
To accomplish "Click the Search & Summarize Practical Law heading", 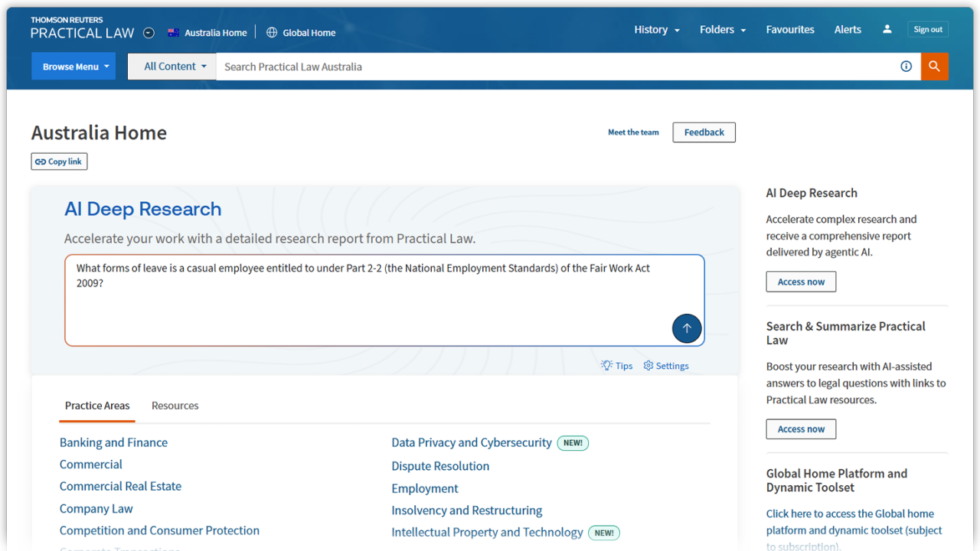I will 846,333.
